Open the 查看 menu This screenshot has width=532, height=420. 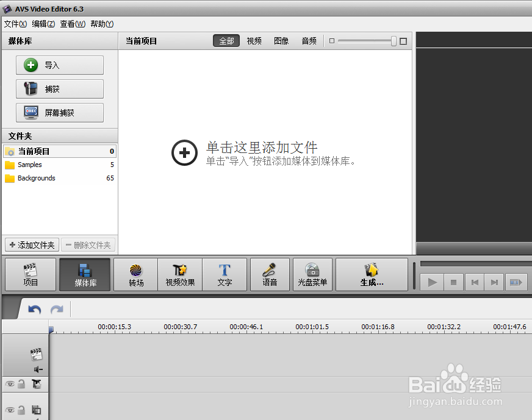[x=73, y=24]
